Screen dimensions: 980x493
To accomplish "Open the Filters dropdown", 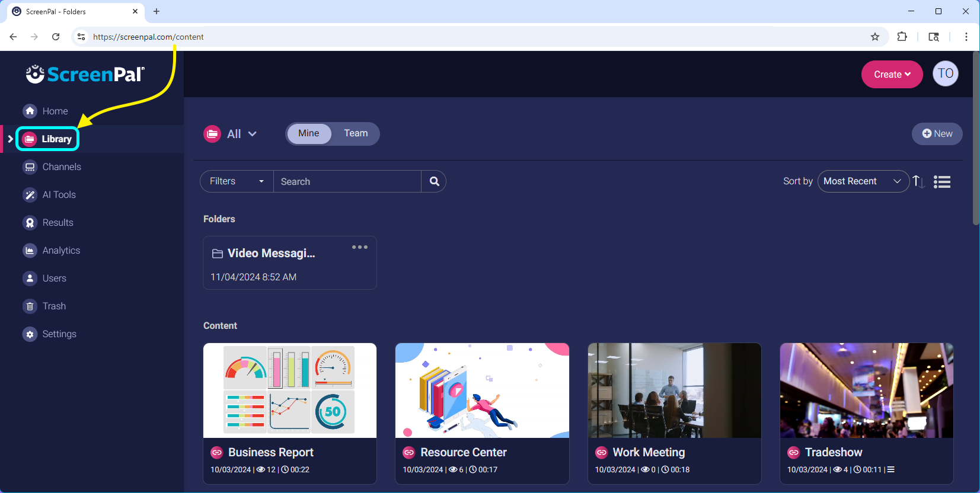I will (237, 181).
